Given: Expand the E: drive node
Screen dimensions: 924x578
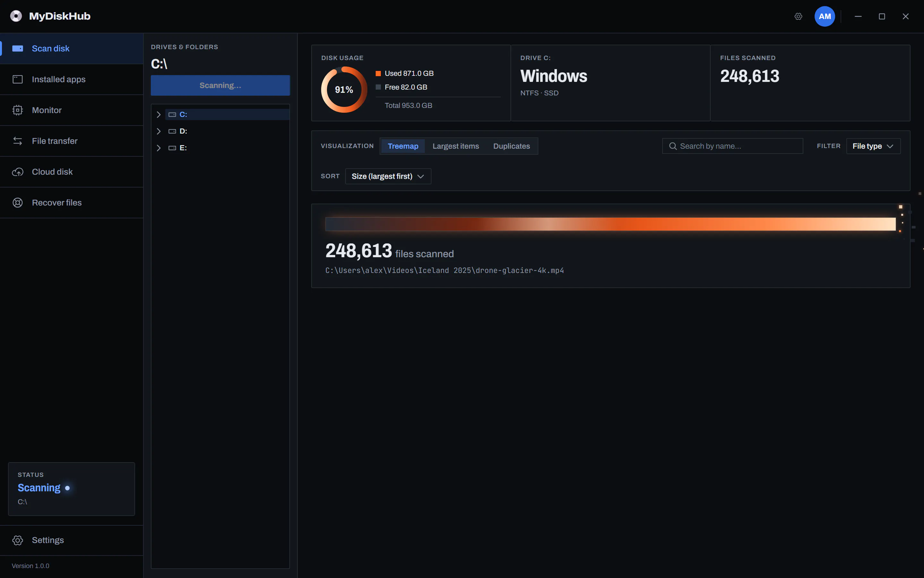Looking at the screenshot, I should pyautogui.click(x=158, y=148).
